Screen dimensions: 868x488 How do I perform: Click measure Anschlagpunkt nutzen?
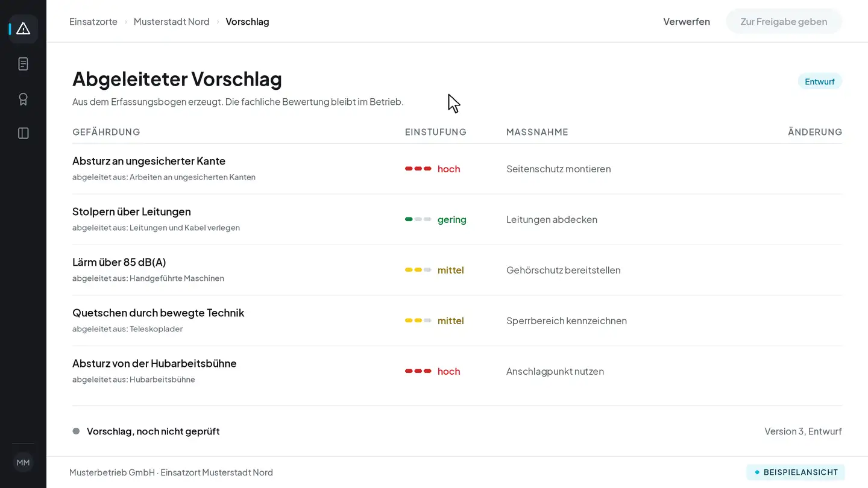(555, 371)
